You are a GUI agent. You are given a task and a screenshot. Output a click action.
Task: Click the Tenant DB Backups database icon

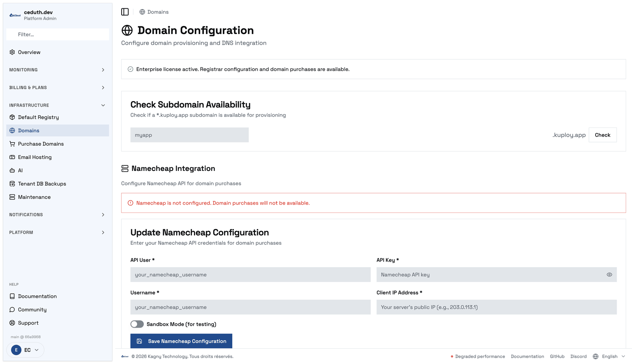click(x=12, y=184)
